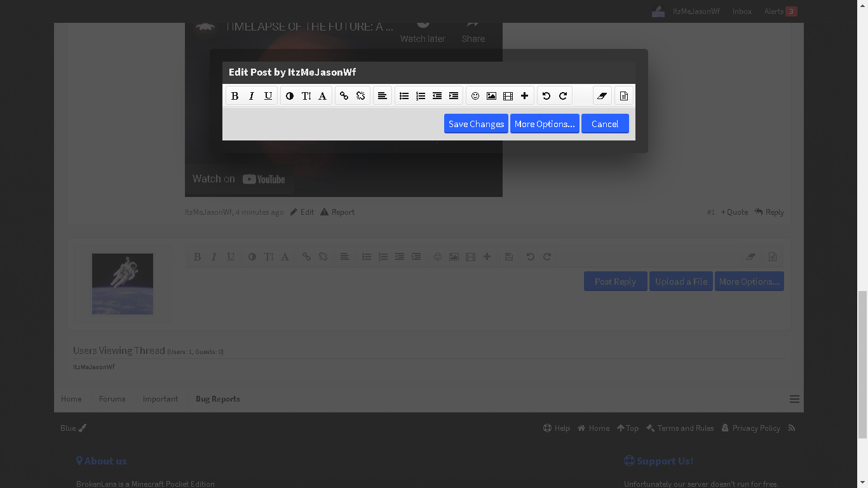
Task: Click Edit link under the post
Action: (x=302, y=212)
